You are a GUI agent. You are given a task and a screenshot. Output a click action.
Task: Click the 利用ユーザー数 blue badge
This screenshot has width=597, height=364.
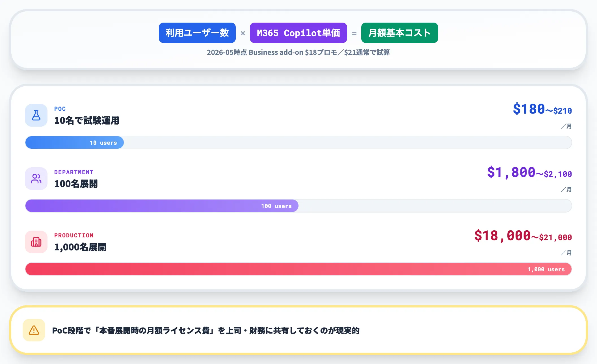pos(197,33)
